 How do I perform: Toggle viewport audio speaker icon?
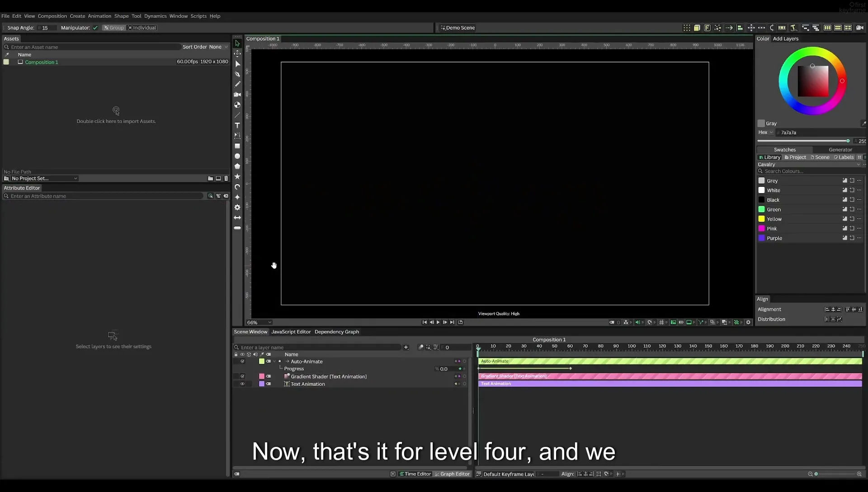coord(637,322)
